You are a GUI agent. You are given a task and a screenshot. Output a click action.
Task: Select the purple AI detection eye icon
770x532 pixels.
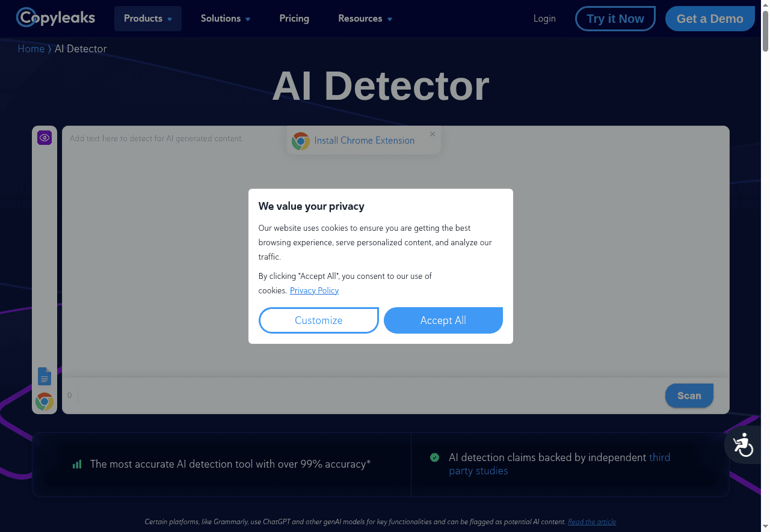click(x=45, y=138)
